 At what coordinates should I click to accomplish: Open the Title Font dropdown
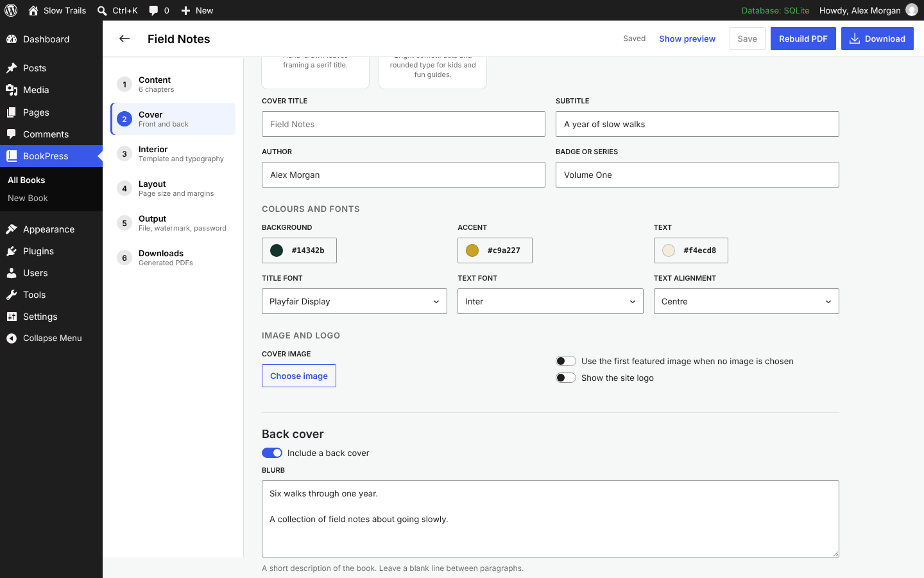354,301
